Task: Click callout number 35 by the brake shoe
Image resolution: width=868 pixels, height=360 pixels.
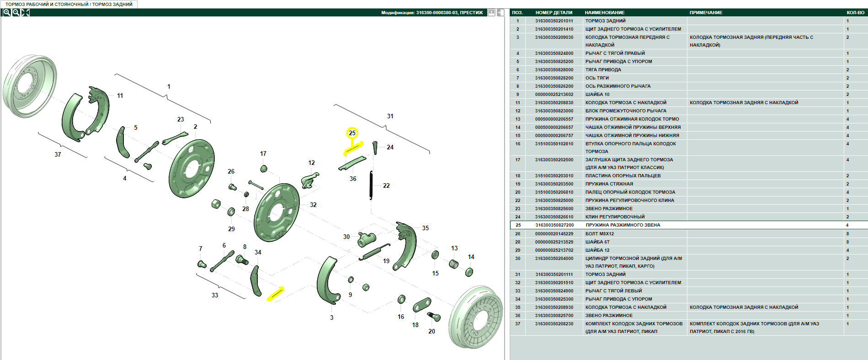Action: pyautogui.click(x=426, y=228)
